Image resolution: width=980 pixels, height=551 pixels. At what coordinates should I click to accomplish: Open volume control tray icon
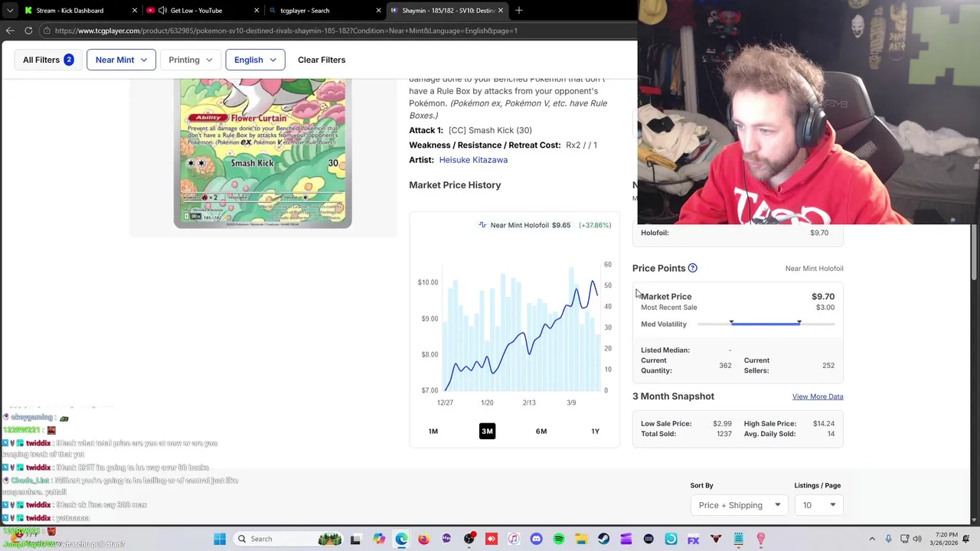tap(917, 539)
